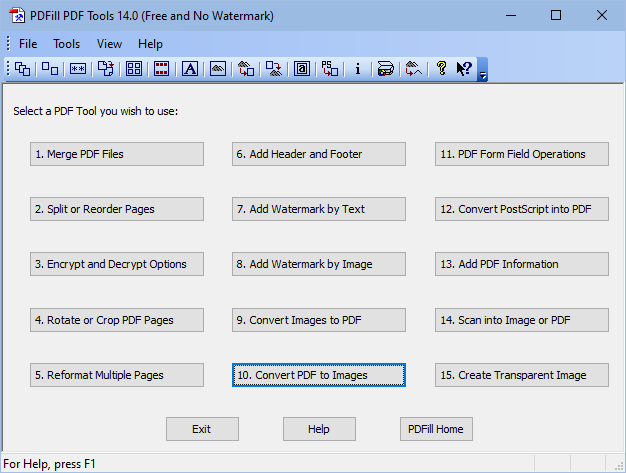
Task: Click the Help button at the bottom
Action: click(x=319, y=429)
